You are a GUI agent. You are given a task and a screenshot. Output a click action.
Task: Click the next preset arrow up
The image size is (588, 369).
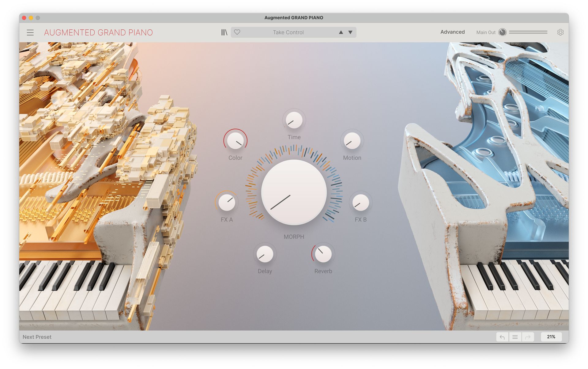pyautogui.click(x=340, y=32)
